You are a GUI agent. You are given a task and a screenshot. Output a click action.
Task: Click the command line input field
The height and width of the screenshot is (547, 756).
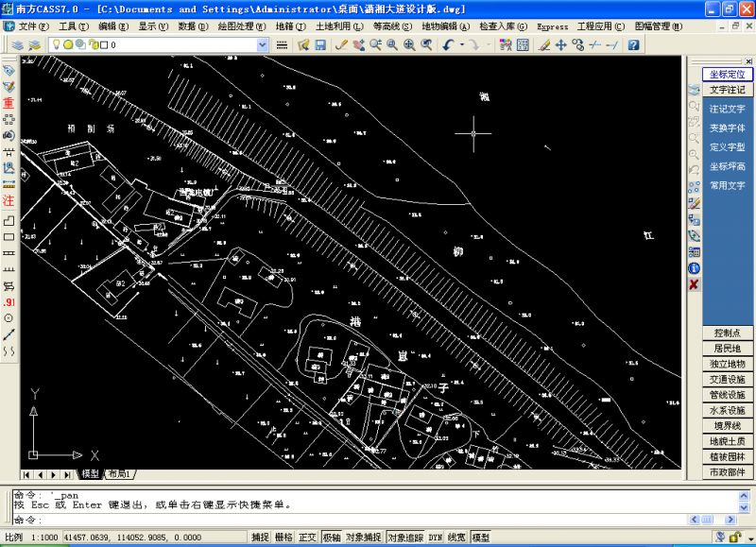(x=350, y=520)
